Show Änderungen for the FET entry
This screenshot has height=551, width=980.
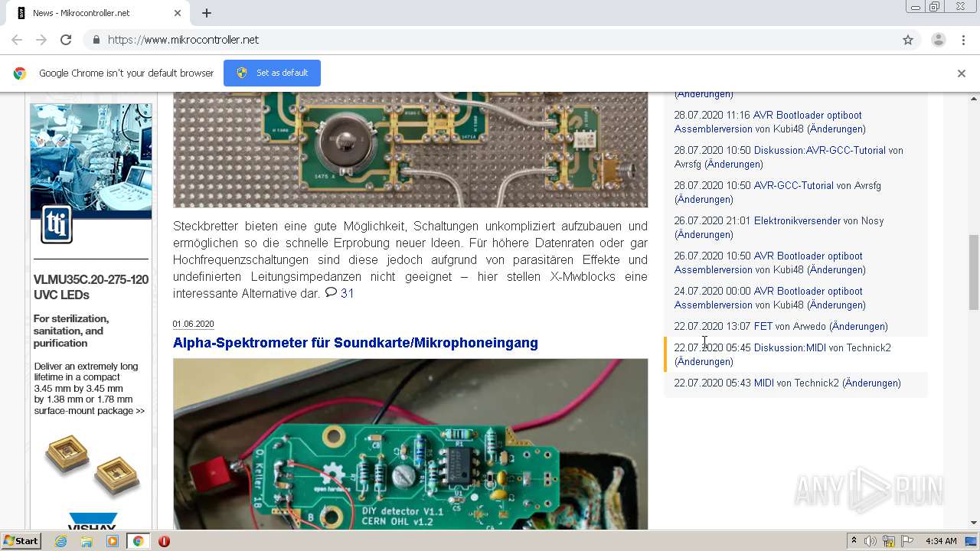tap(858, 326)
